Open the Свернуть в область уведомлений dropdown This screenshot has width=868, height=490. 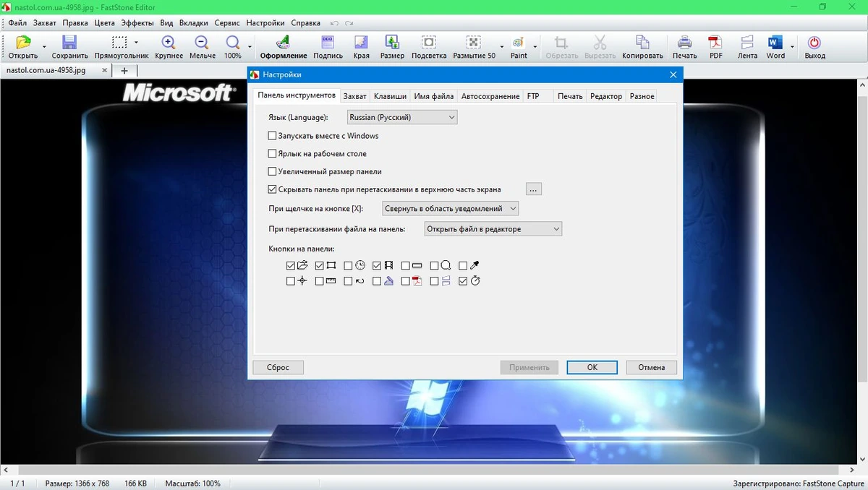451,208
